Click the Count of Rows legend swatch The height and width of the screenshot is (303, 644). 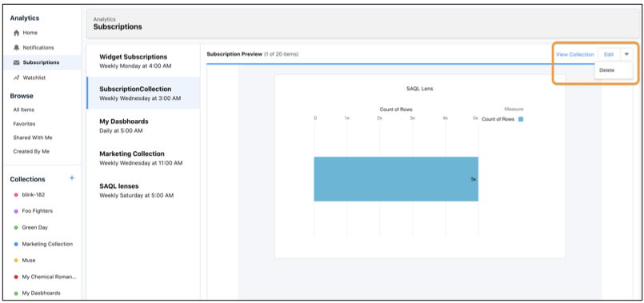point(521,119)
